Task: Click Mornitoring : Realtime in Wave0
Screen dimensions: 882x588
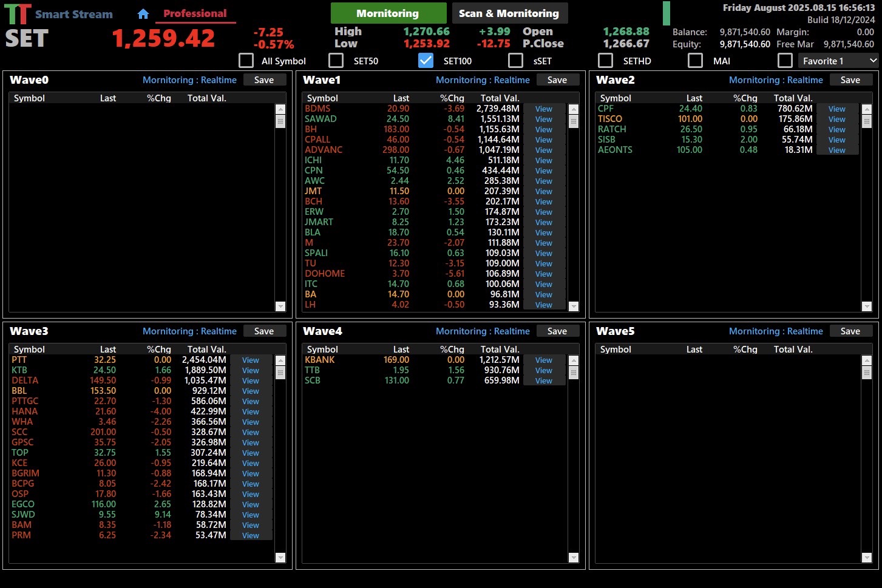Action: [x=189, y=80]
